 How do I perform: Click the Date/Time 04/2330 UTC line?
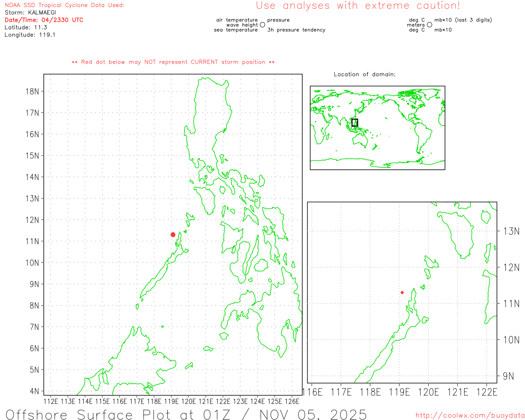(x=44, y=20)
